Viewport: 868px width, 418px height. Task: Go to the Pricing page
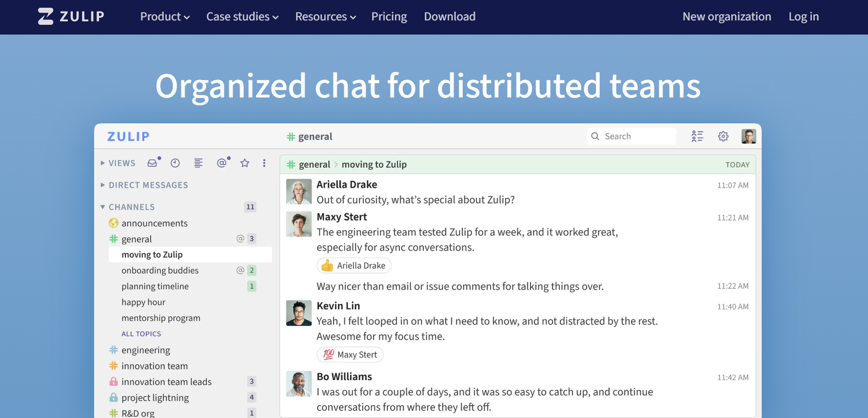(x=389, y=17)
